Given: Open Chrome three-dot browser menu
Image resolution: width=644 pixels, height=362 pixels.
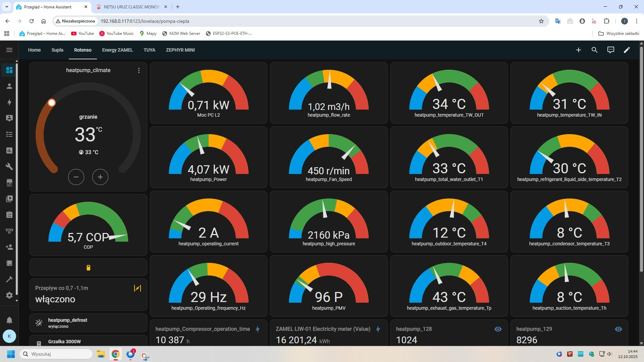Looking at the screenshot, I should [636, 21].
